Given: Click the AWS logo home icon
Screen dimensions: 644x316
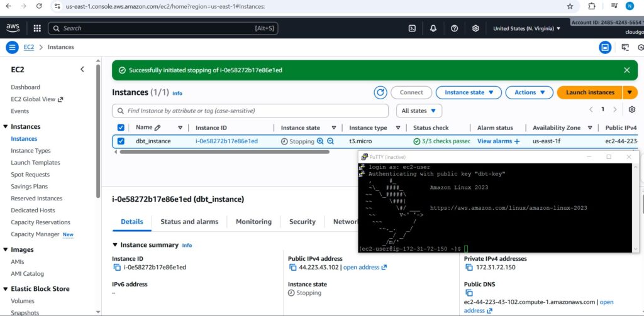Looking at the screenshot, I should point(13,28).
